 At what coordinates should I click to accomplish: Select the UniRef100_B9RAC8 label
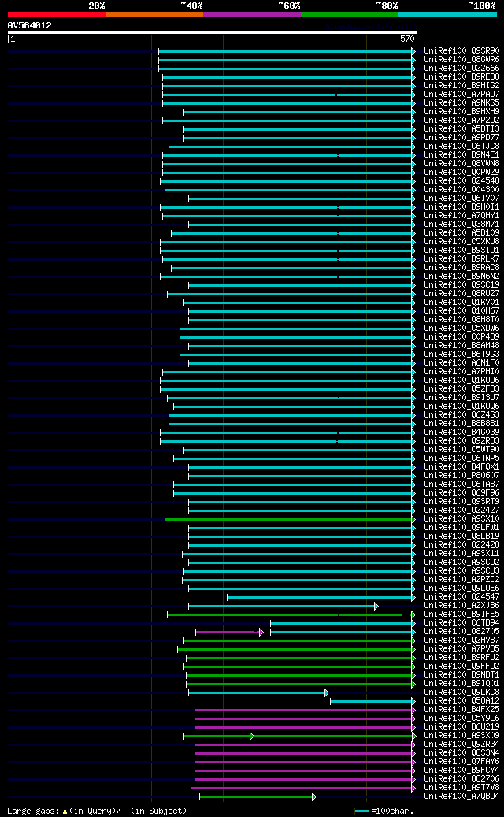[461, 268]
